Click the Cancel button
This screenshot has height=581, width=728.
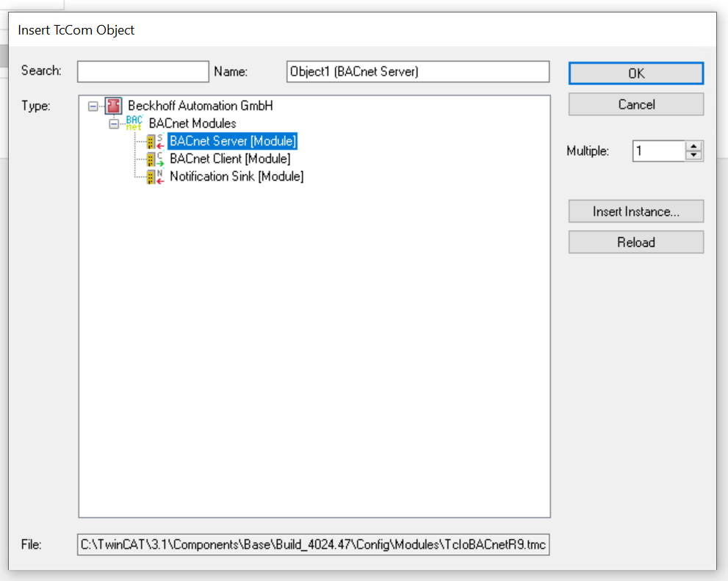coord(636,104)
